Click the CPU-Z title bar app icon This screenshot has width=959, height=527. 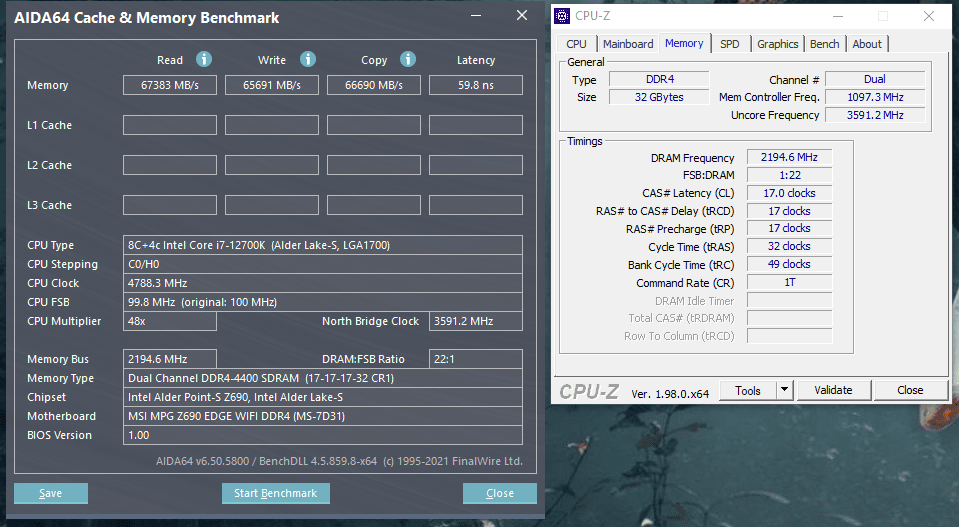coord(562,16)
